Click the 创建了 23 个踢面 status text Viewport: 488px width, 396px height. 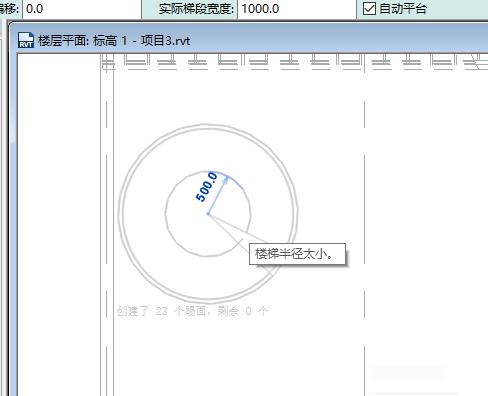[193, 311]
